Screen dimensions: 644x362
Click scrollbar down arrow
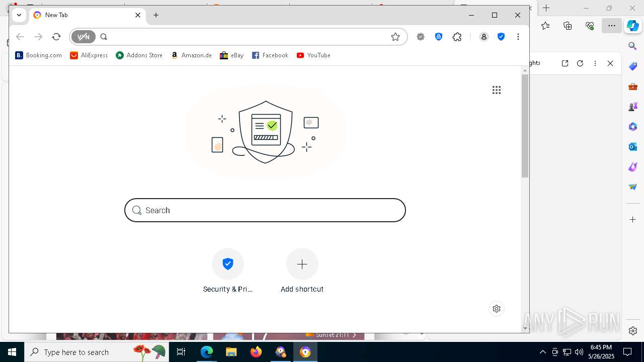[525, 328]
